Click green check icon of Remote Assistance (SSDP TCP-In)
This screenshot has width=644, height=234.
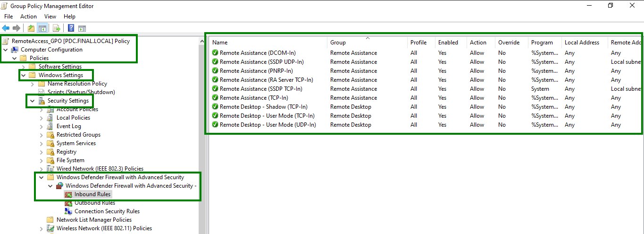click(215, 89)
